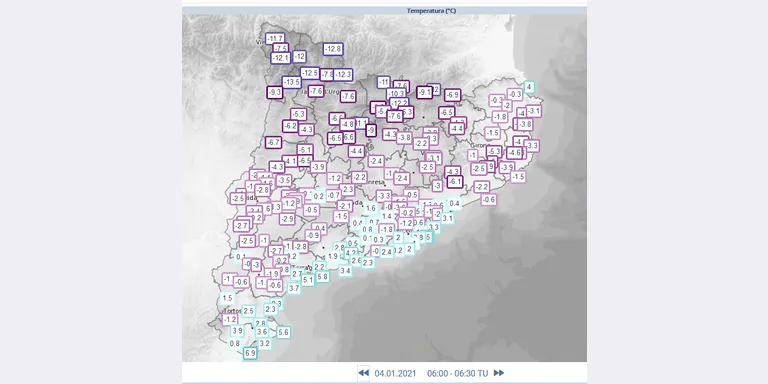Viewport: 768px width, 384px height.
Task: Select the -12.5 station label
Action: point(310,73)
